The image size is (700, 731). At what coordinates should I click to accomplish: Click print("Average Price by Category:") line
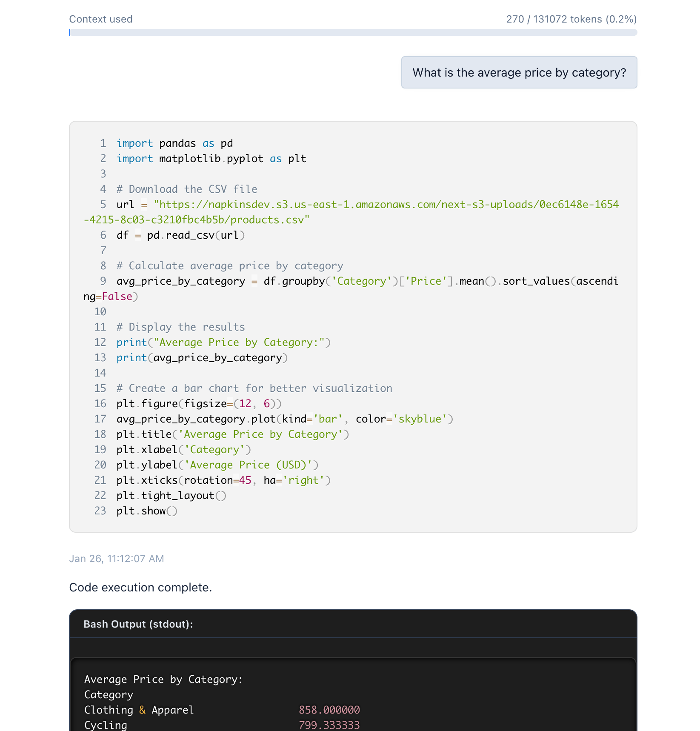(x=224, y=343)
